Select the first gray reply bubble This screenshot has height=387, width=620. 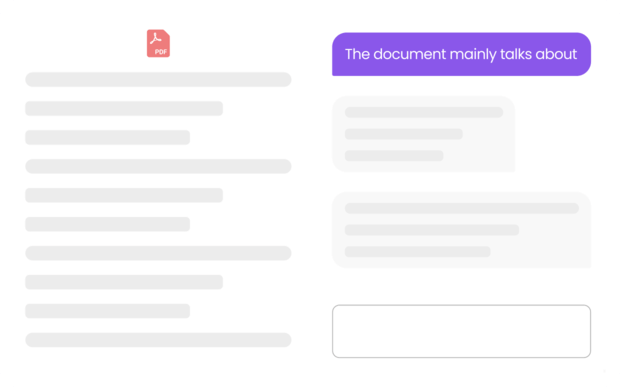423,134
